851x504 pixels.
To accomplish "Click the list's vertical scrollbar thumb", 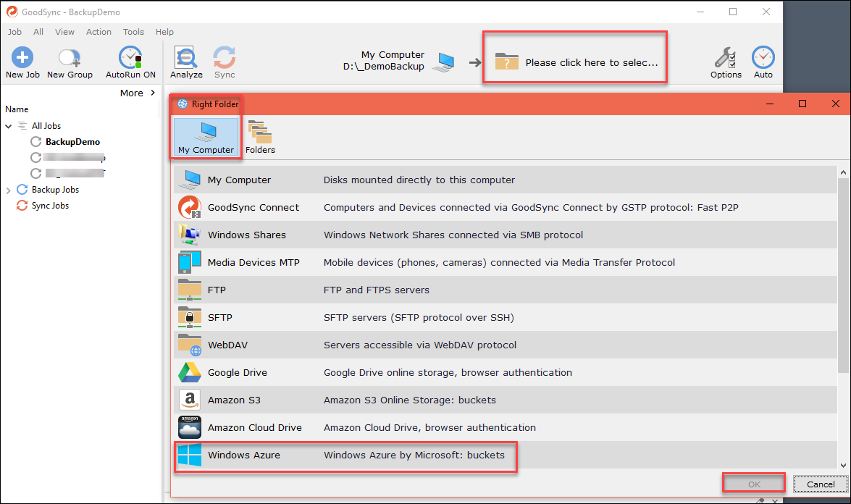I will click(x=843, y=275).
